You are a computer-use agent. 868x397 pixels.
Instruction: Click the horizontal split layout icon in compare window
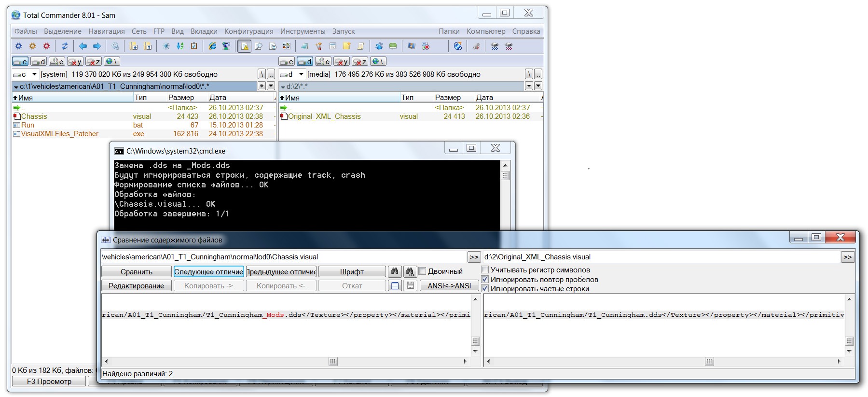point(395,285)
